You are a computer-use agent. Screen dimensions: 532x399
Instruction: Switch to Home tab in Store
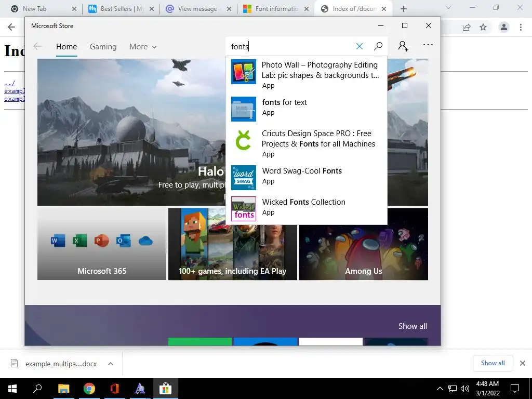(x=66, y=47)
